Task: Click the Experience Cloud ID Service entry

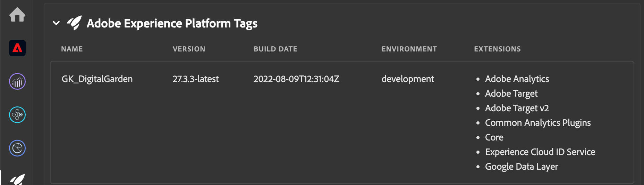Action: click(540, 152)
